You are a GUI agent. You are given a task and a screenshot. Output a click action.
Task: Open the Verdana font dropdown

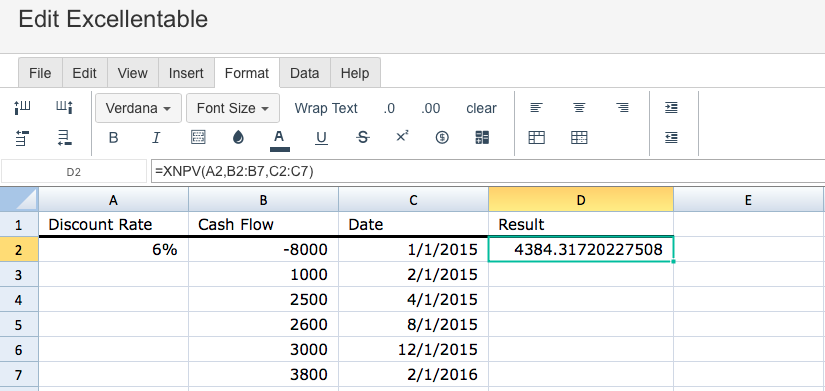[x=138, y=108]
